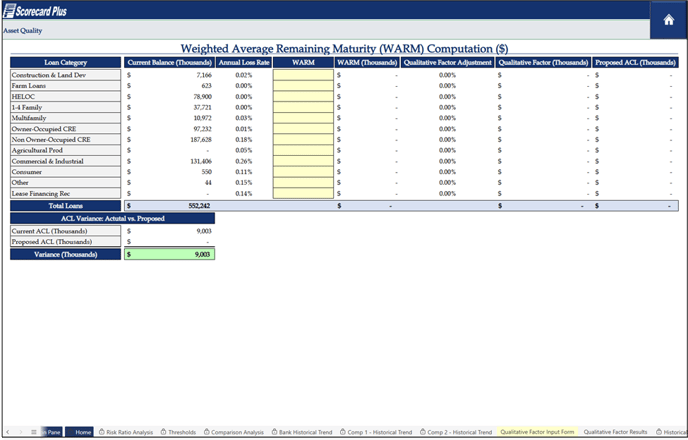This screenshot has height=440, width=688.
Task: Click WARM input cell for HELOC
Action: [x=303, y=97]
